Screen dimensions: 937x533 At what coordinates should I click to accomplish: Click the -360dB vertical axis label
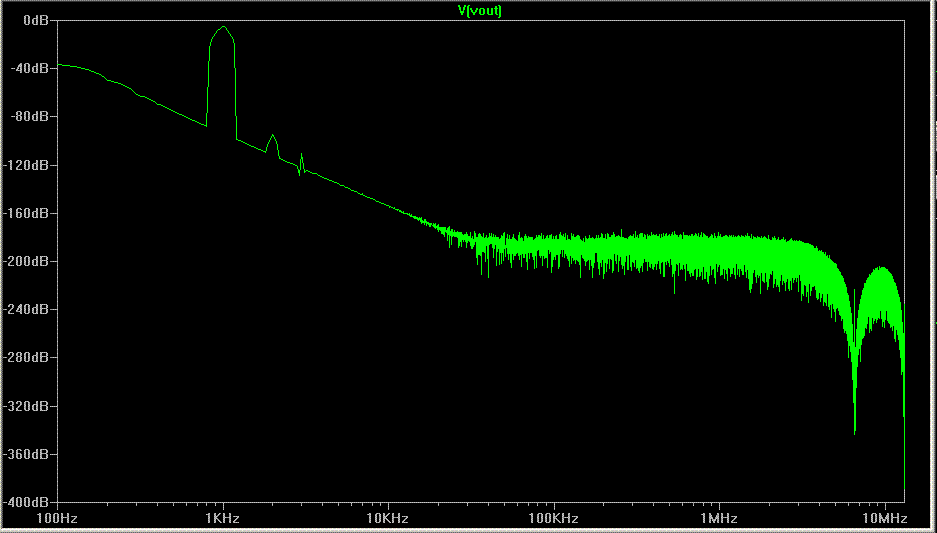pyautogui.click(x=27, y=454)
